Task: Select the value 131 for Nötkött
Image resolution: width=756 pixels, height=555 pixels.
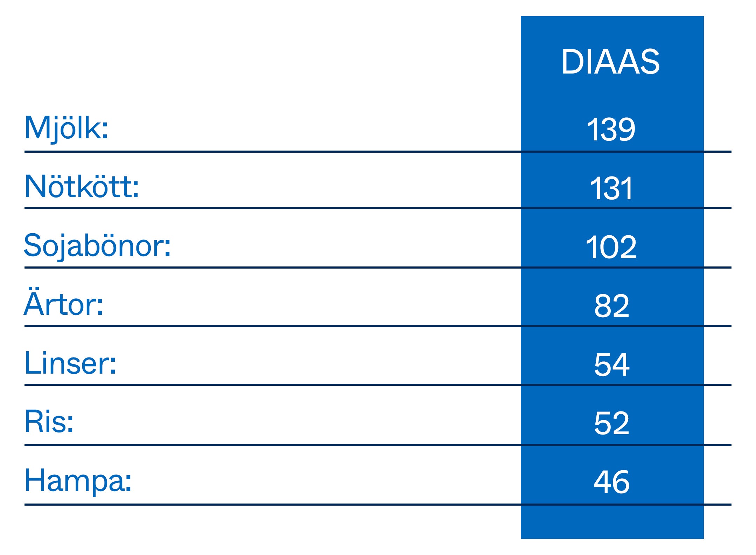Action: click(x=611, y=188)
